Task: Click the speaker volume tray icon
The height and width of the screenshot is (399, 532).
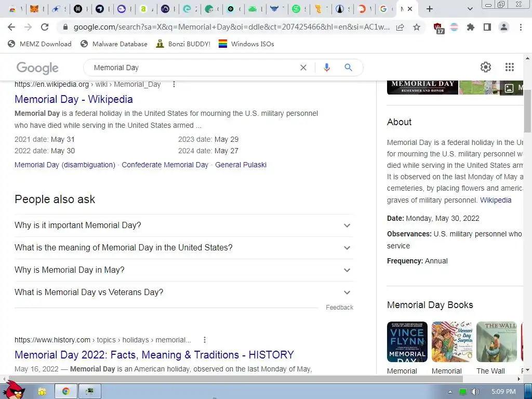Action: tap(475, 392)
